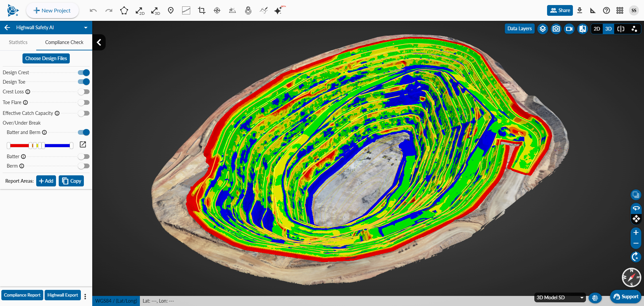Select the drill line tool
This screenshot has height=306, width=644.
[x=264, y=11]
